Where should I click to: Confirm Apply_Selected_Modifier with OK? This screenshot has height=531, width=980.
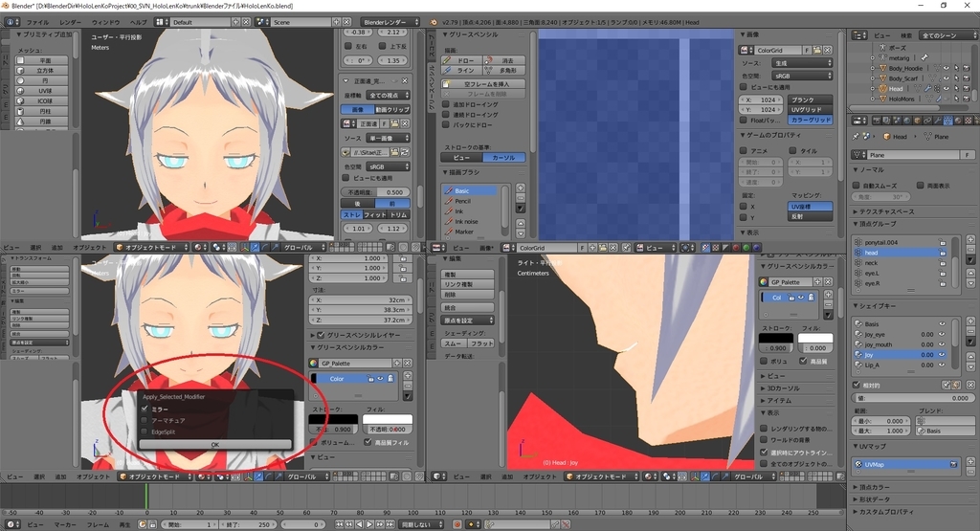[215, 445]
